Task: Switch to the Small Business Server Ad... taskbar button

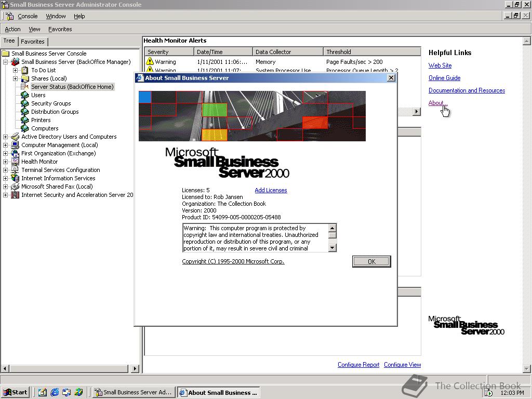Action: click(x=135, y=392)
